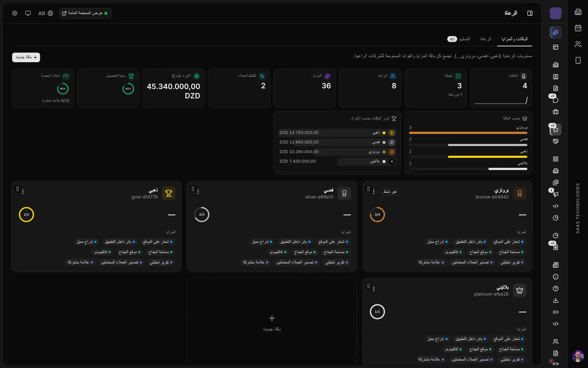The image size is (588, 368).
Task: Click غير نشط badge on bronze card
Action: click(390, 192)
